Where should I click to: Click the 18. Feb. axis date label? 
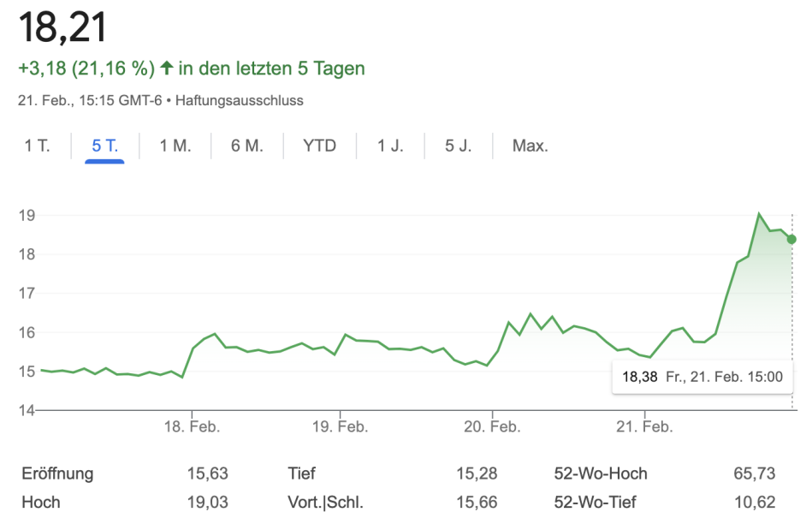192,426
